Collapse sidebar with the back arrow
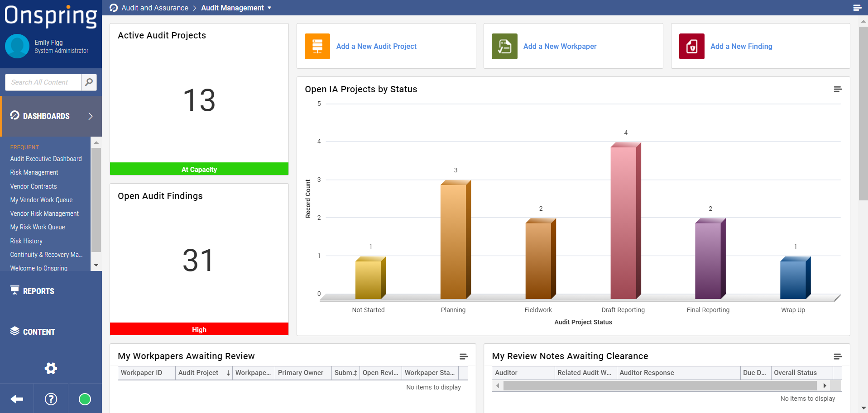868x413 pixels. point(17,399)
